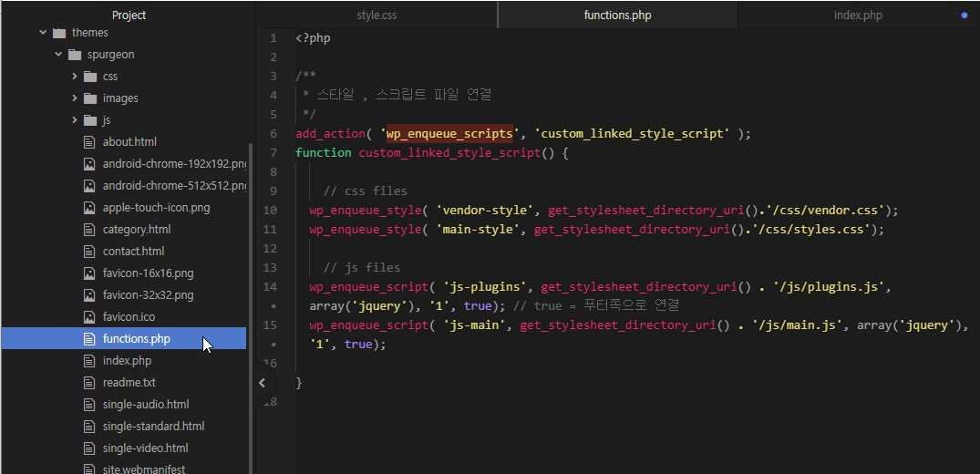980x474 pixels.
Task: Click the functions.php file icon
Action: click(x=89, y=339)
